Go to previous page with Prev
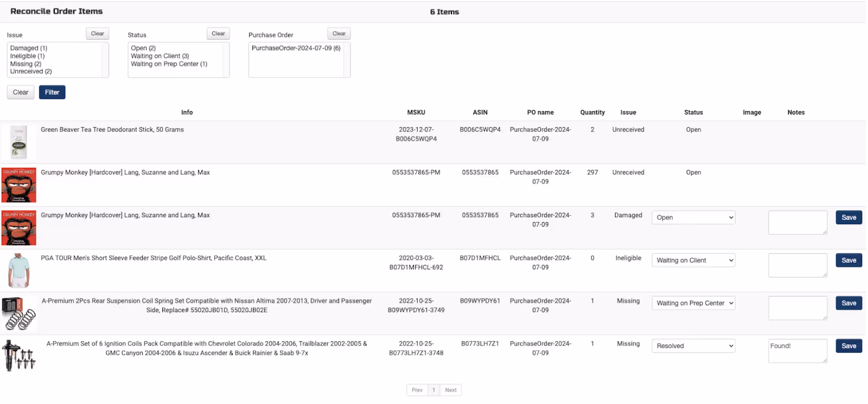This screenshot has width=868, height=404. coord(417,390)
